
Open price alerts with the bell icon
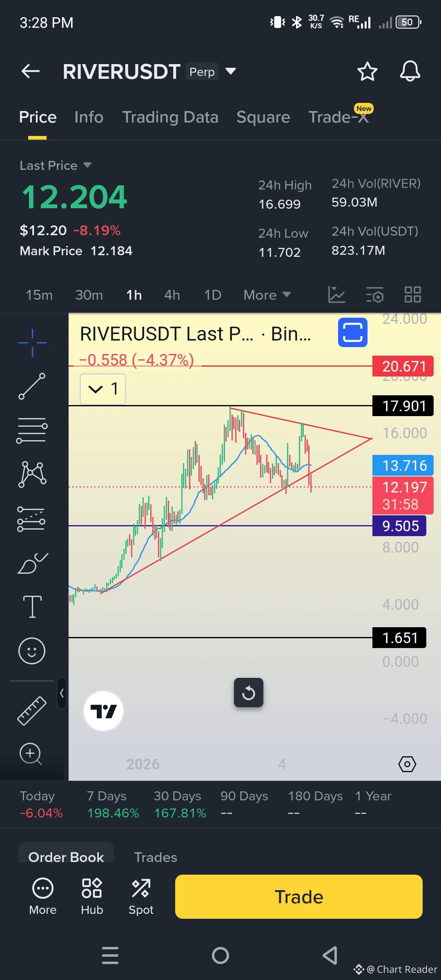(x=410, y=71)
